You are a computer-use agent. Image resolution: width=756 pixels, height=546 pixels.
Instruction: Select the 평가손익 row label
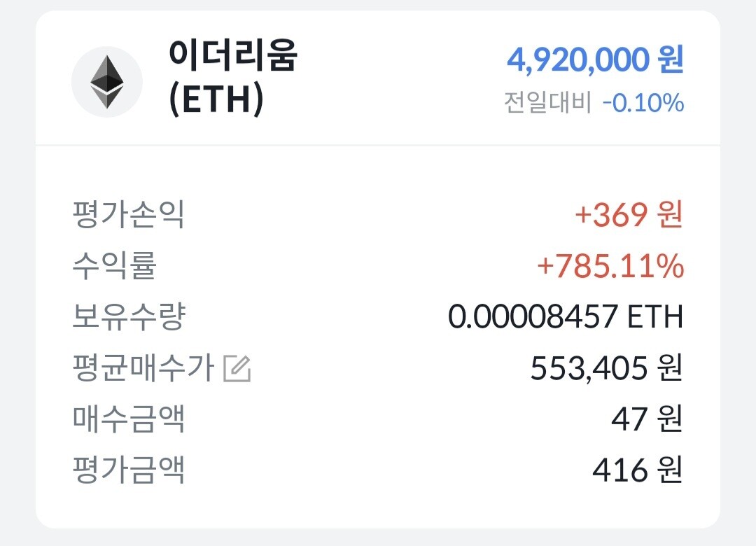point(129,214)
